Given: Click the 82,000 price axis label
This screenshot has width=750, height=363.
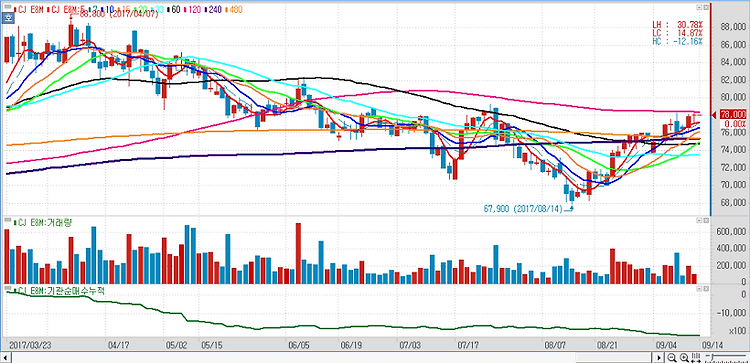Looking at the screenshot, I should [x=733, y=79].
